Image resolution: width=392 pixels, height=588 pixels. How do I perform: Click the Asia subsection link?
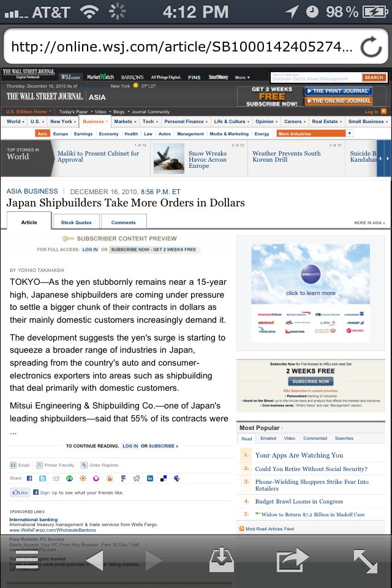coord(42,134)
